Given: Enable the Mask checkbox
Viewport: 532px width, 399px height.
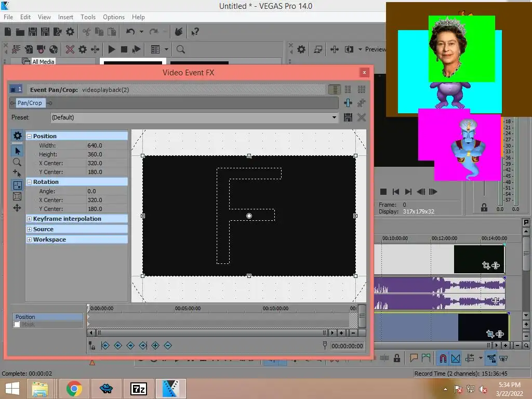Looking at the screenshot, I should 17,324.
